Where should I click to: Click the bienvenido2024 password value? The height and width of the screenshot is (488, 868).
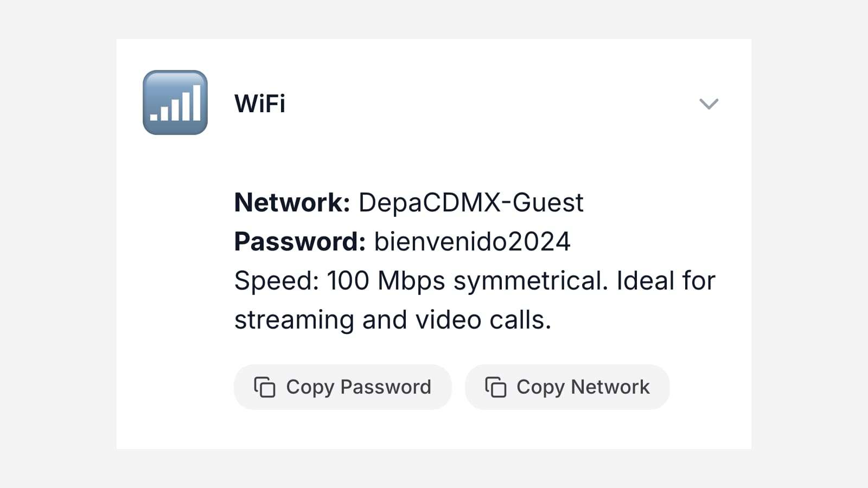pos(472,242)
